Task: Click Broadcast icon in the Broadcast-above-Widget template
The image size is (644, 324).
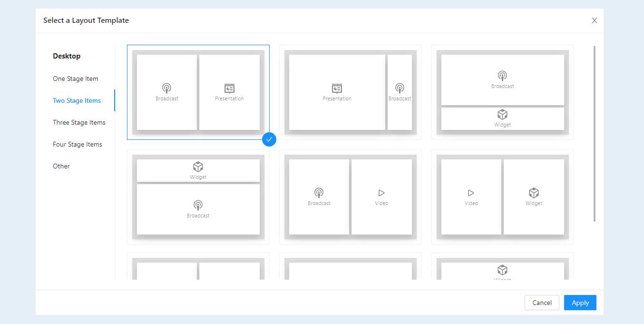Action: [502, 76]
